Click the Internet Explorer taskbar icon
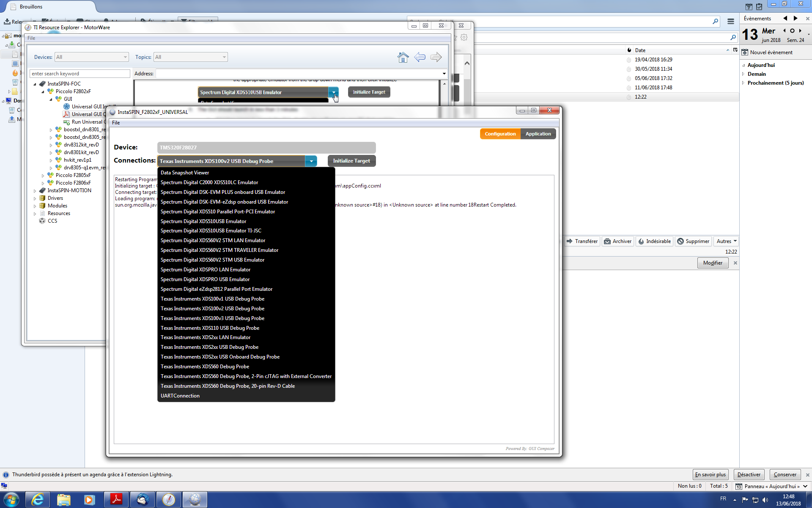 tap(38, 500)
